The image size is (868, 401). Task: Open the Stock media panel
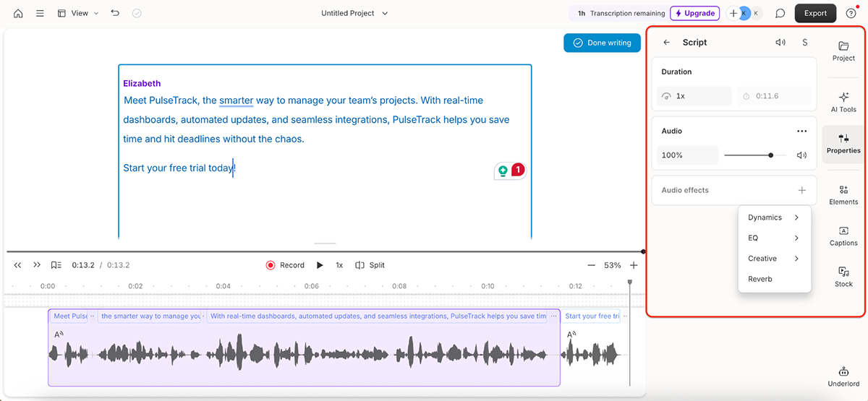pyautogui.click(x=843, y=277)
